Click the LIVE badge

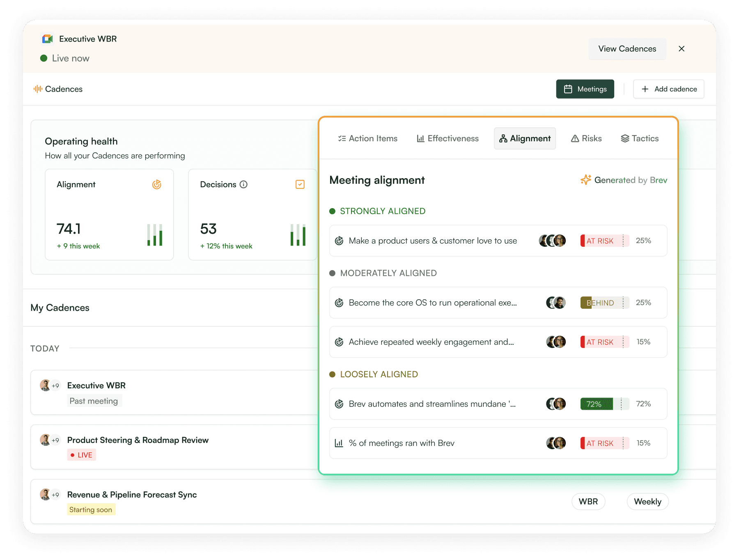pos(81,455)
